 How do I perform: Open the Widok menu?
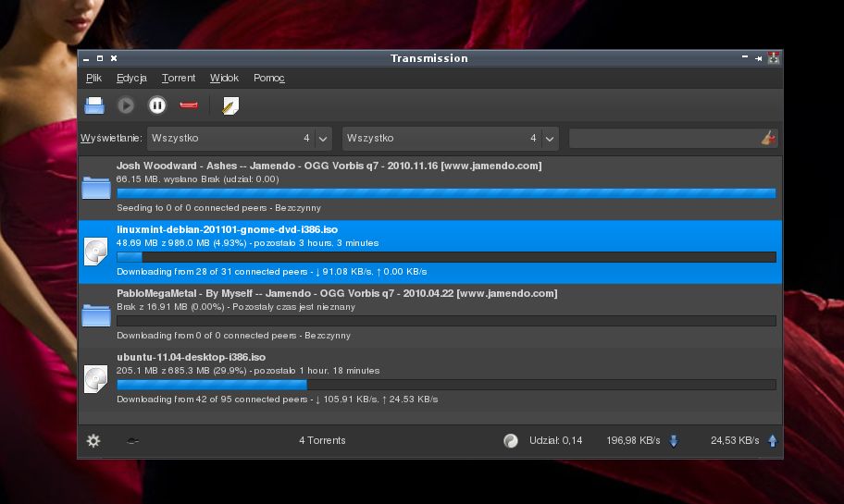(x=224, y=78)
